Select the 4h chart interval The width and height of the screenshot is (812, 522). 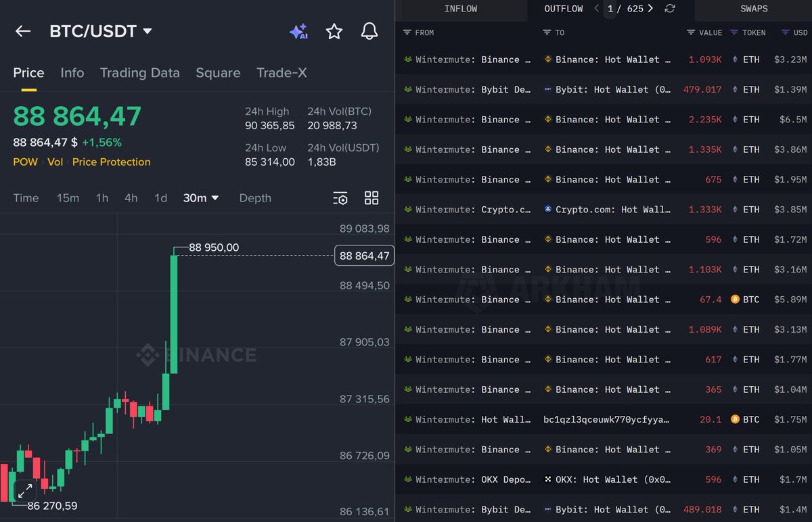[x=131, y=198]
